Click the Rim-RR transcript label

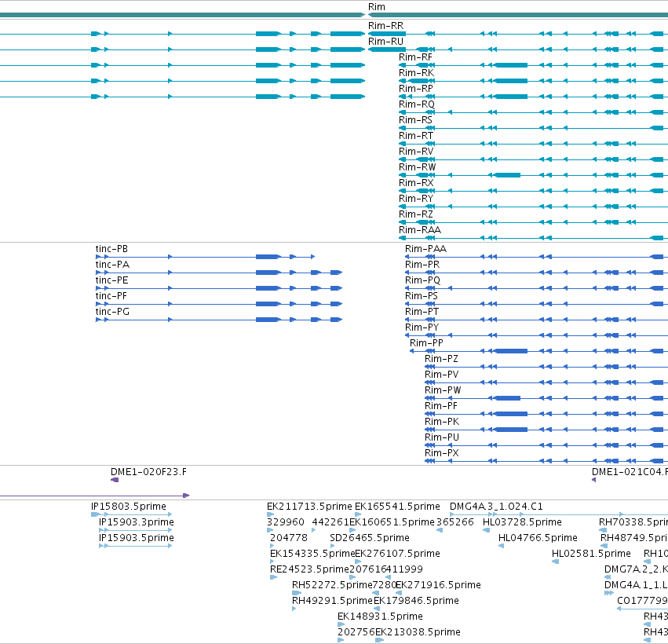click(x=385, y=26)
